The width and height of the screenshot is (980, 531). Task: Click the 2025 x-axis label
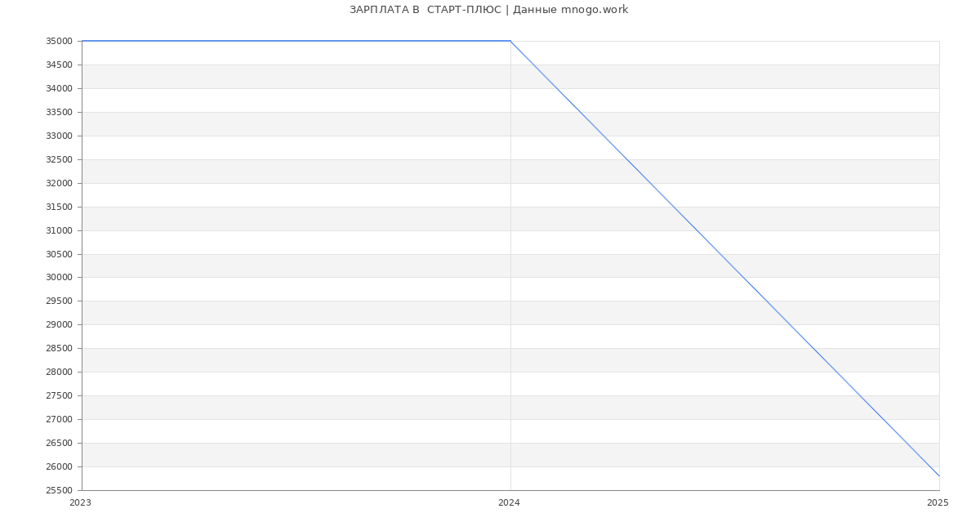click(938, 503)
